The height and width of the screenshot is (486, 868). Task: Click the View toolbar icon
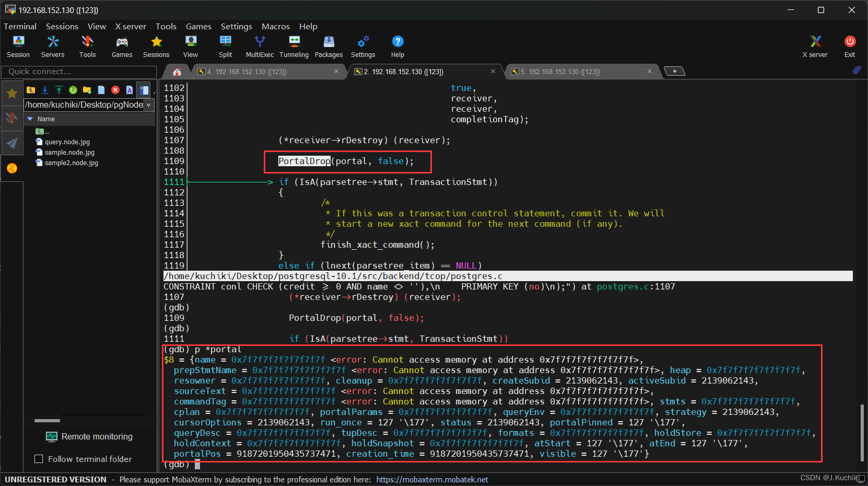(191, 47)
